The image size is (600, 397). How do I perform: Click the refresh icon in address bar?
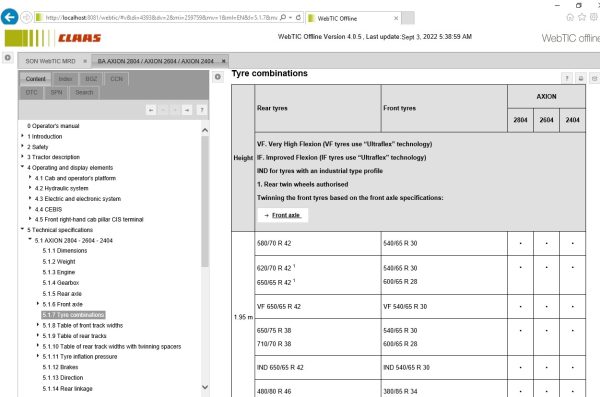(x=298, y=18)
